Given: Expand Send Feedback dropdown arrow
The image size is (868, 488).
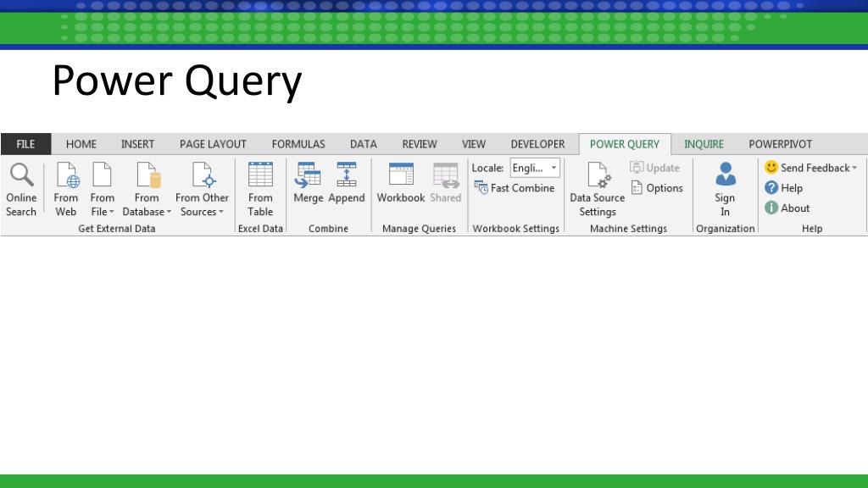Looking at the screenshot, I should coord(854,168).
